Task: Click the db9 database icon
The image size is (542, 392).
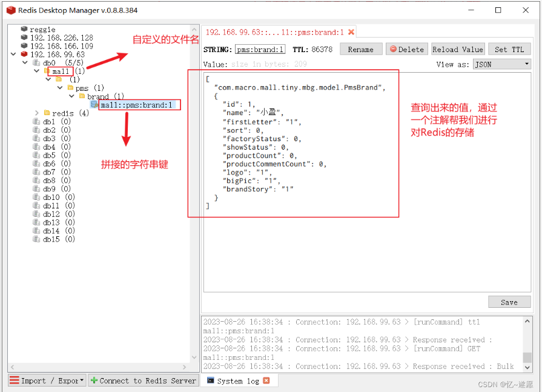Action: (36, 188)
